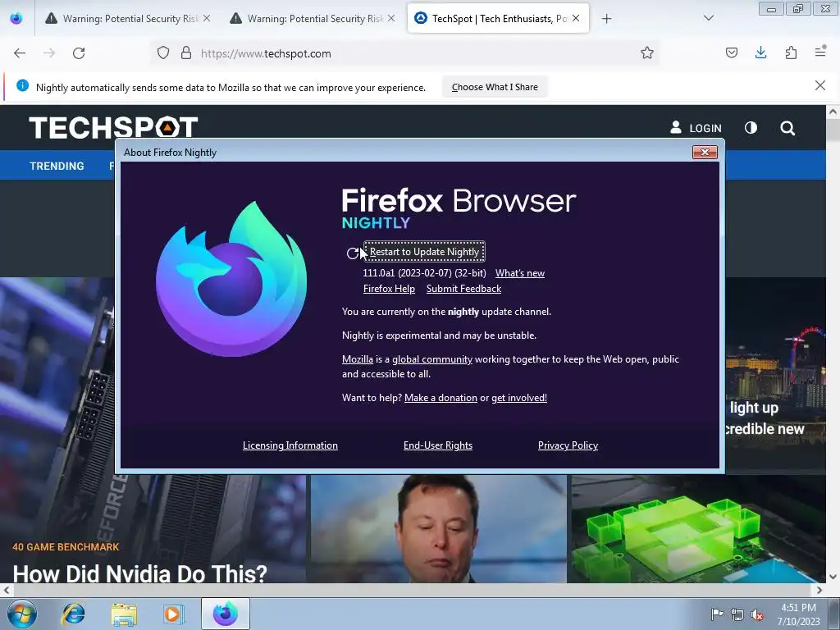
Task: Open the Windows Start menu
Action: click(x=21, y=614)
